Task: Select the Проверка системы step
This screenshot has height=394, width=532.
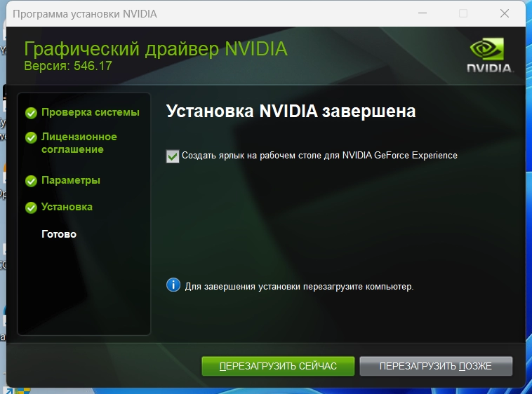Action: point(91,112)
